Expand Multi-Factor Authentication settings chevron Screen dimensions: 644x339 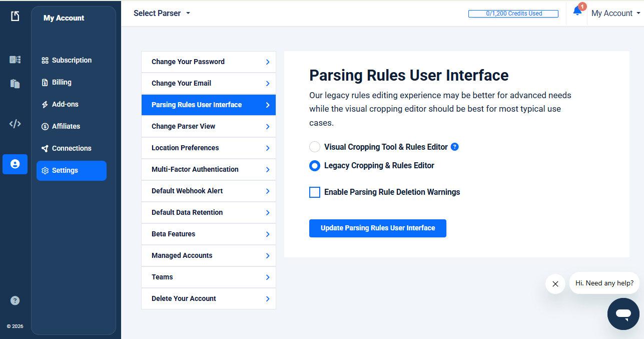268,170
